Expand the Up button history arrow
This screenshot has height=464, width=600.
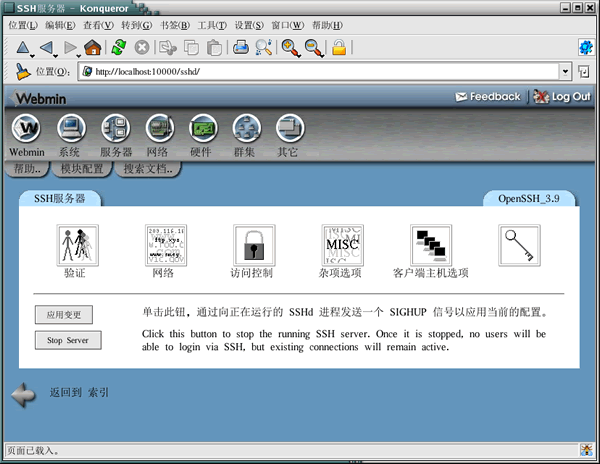point(33,56)
